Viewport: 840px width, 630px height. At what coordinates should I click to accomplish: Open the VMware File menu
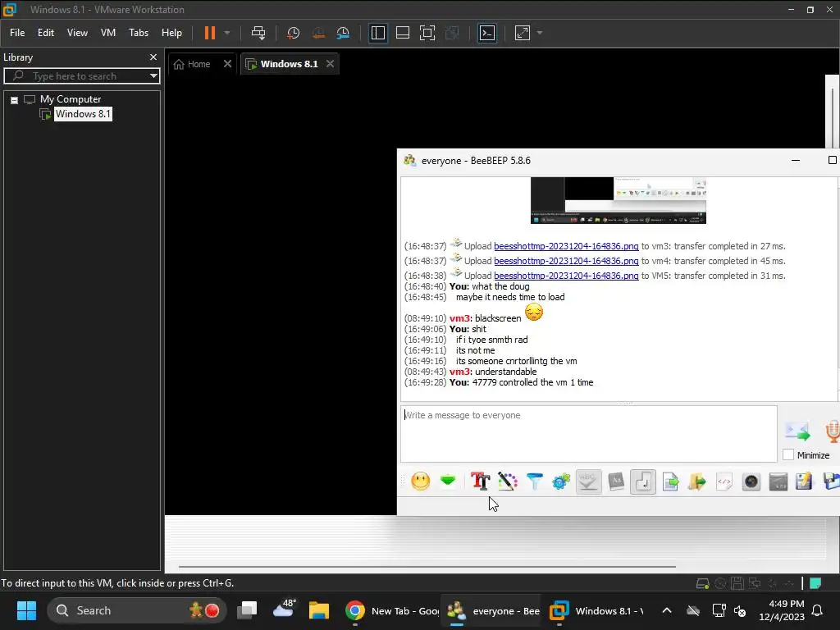(x=17, y=33)
